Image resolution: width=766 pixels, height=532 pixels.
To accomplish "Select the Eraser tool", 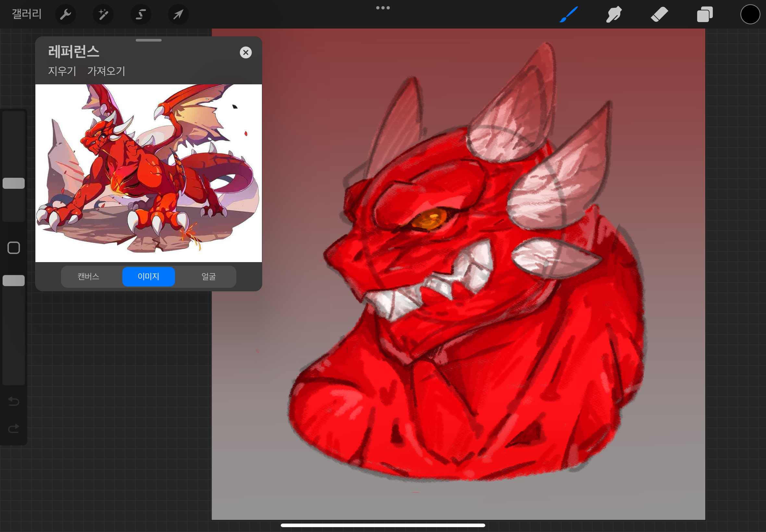I will pyautogui.click(x=659, y=14).
